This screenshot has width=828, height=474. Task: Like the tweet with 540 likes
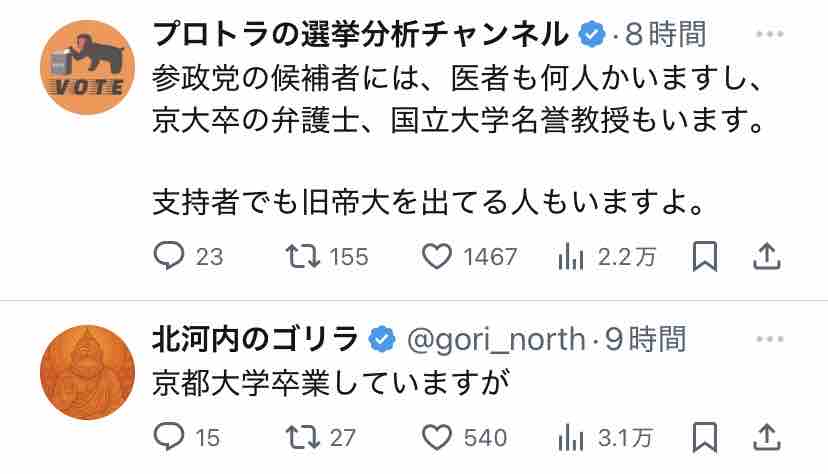point(437,437)
